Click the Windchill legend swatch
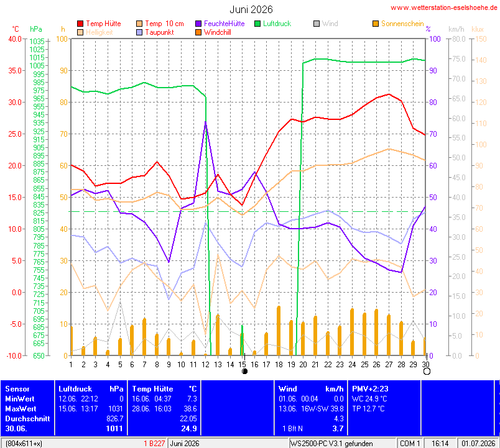 198,32
